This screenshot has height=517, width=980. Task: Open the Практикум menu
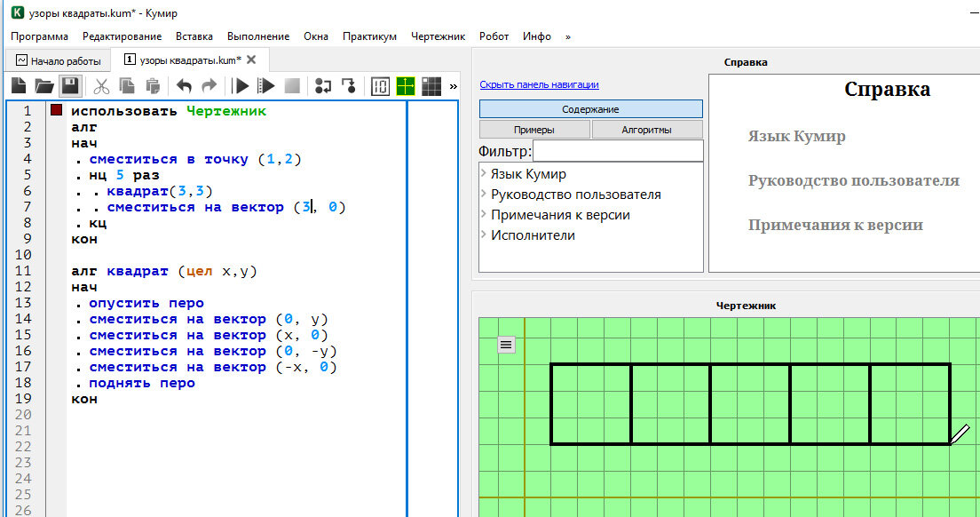[369, 36]
